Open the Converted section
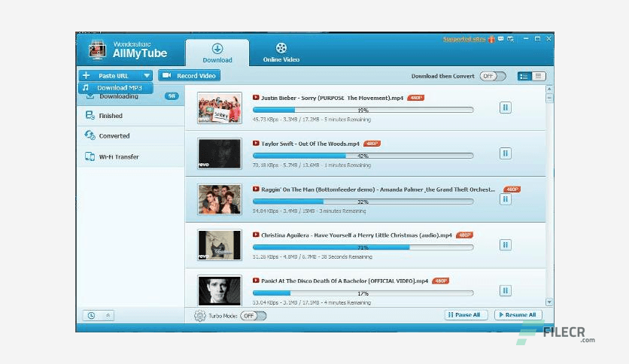Viewport: 629px width, 364px height. [x=130, y=136]
